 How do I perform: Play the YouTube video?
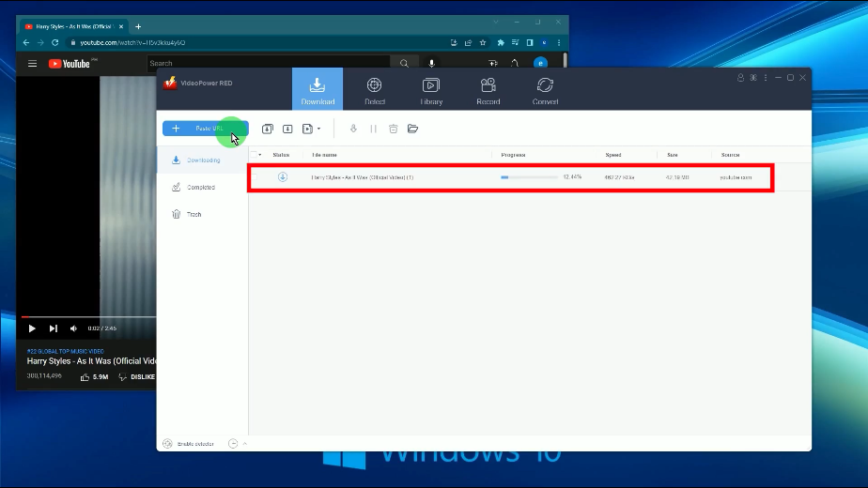[32, 328]
